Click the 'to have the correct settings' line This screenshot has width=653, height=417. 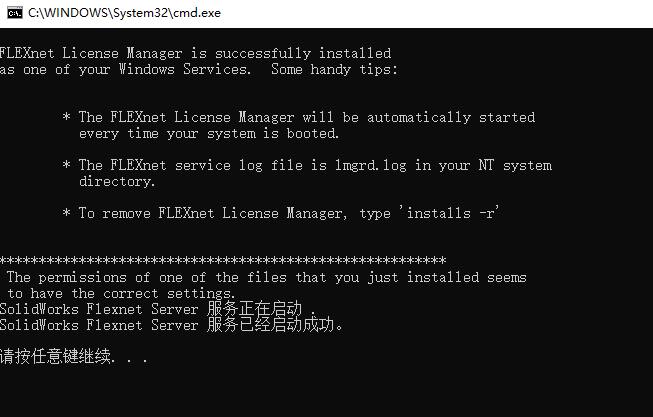(121, 293)
